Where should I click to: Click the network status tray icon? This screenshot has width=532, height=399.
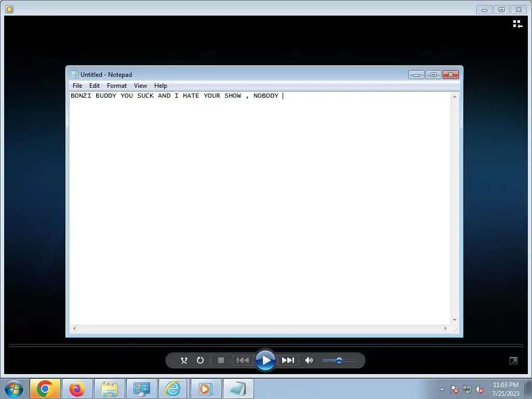pyautogui.click(x=467, y=390)
